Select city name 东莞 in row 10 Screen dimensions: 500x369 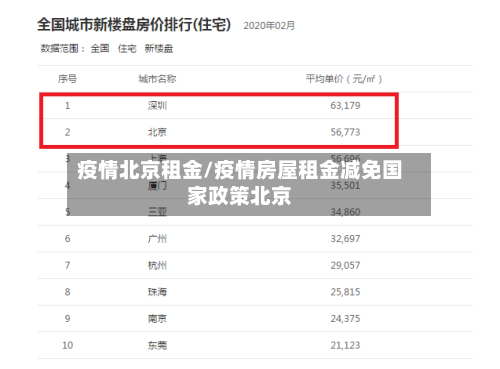(157, 345)
